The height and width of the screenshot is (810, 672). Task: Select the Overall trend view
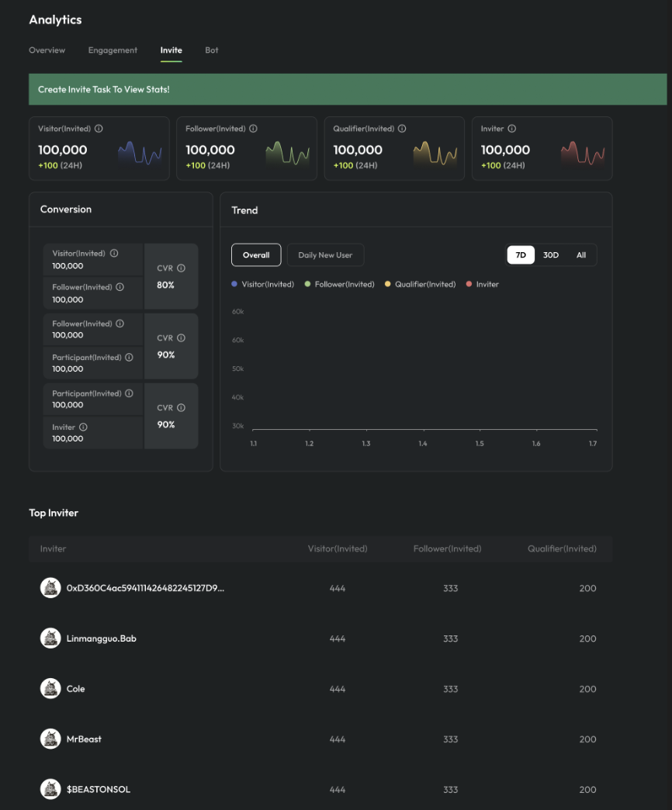(x=256, y=255)
